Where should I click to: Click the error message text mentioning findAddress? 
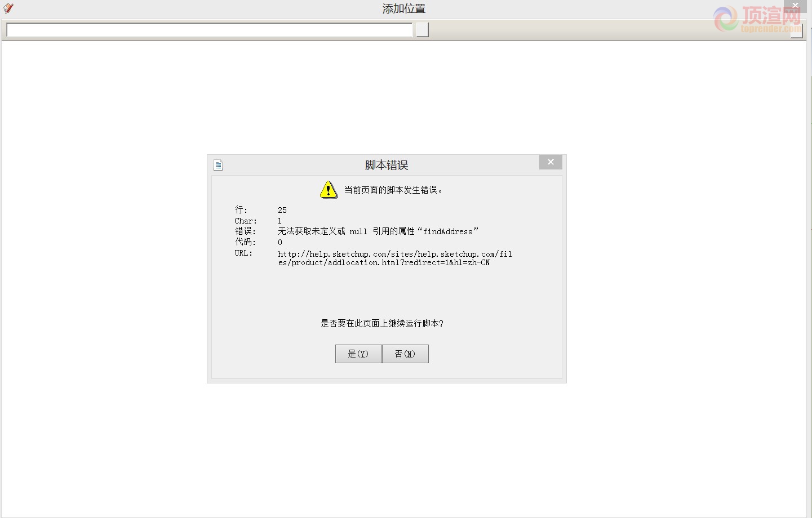coord(378,231)
